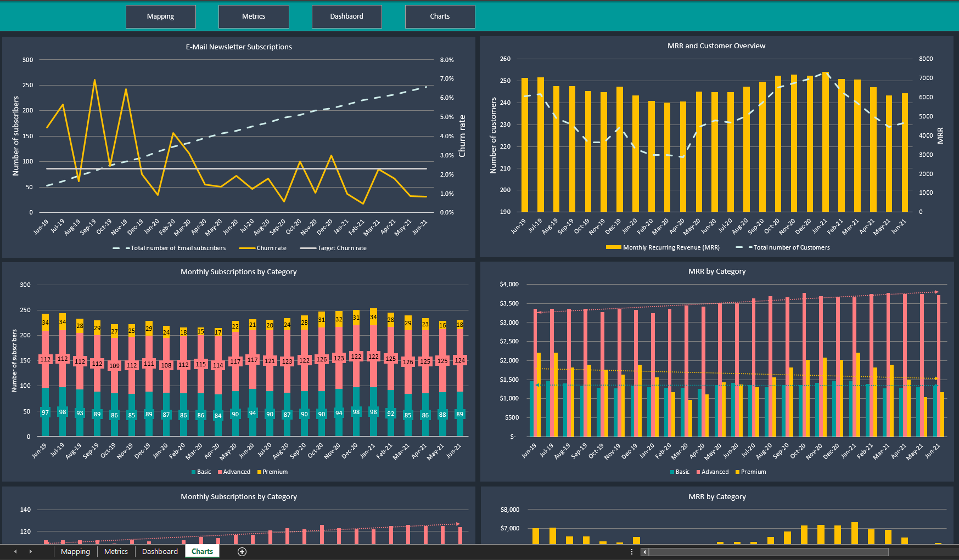Click the previous sheet navigation arrow
This screenshot has width=959, height=560.
(x=15, y=551)
